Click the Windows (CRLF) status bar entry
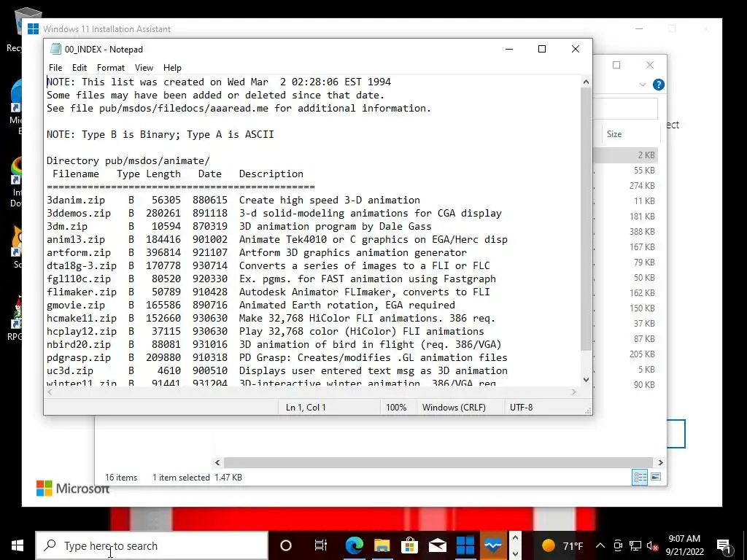747x560 pixels. coord(454,408)
